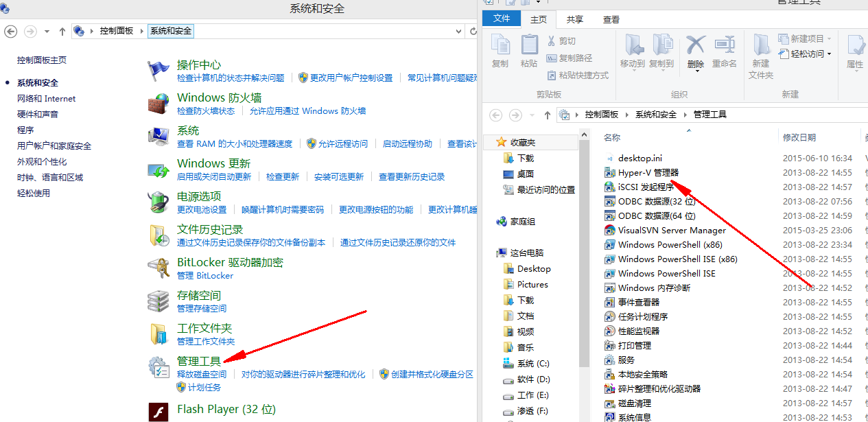
Task: Click the Storage Spaces drives icon
Action: click(159, 301)
